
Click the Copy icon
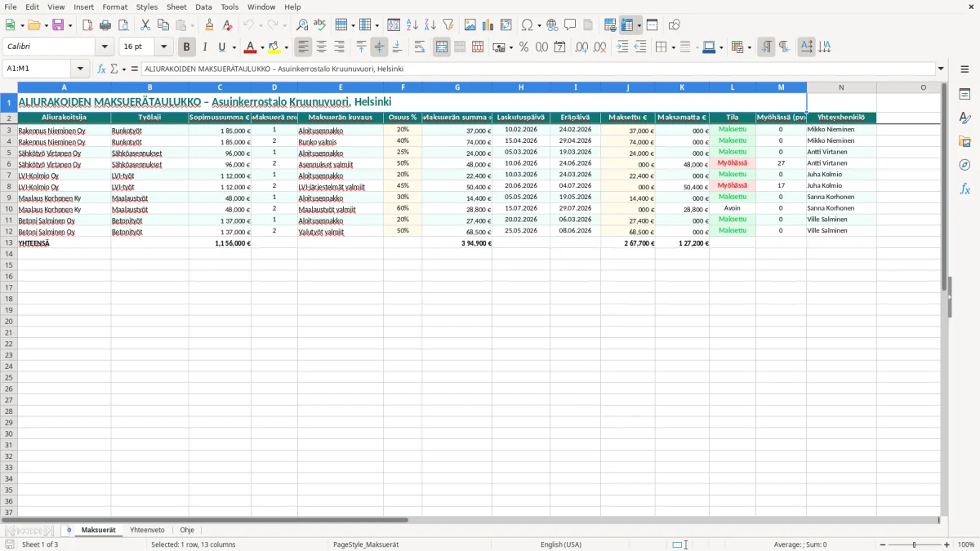163,25
